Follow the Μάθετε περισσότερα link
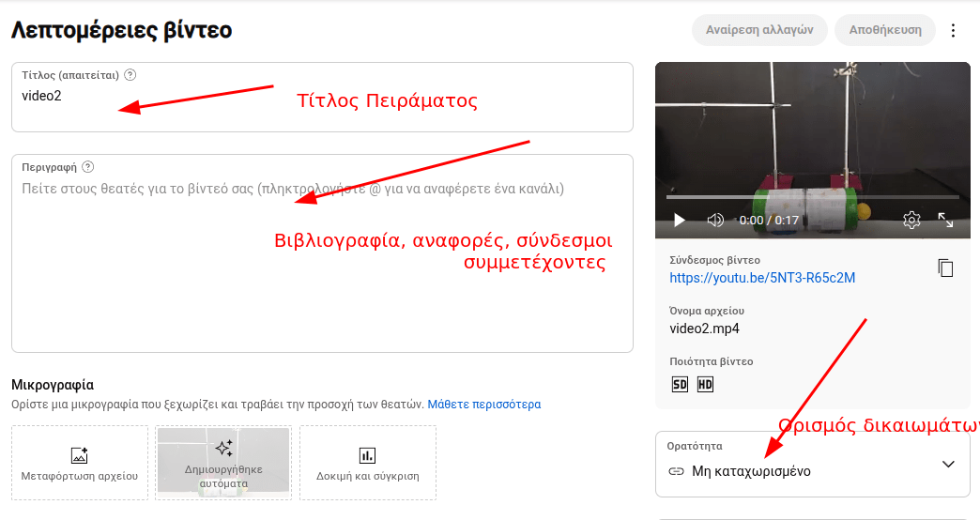The image size is (980, 520). tap(484, 405)
